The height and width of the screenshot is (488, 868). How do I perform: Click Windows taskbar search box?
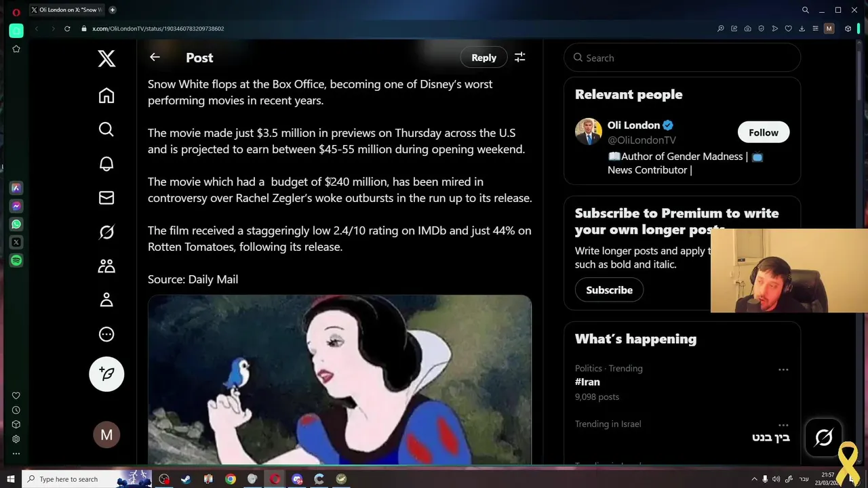coord(87,479)
